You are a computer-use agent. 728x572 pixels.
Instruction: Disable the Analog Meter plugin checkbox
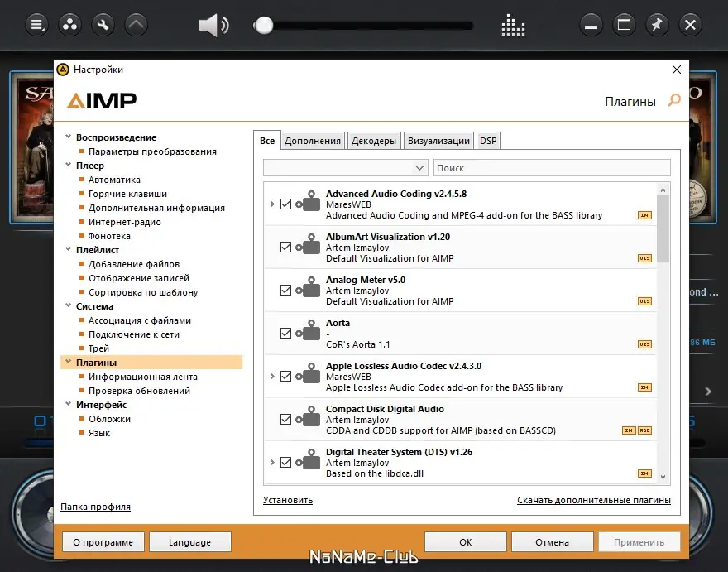click(285, 290)
